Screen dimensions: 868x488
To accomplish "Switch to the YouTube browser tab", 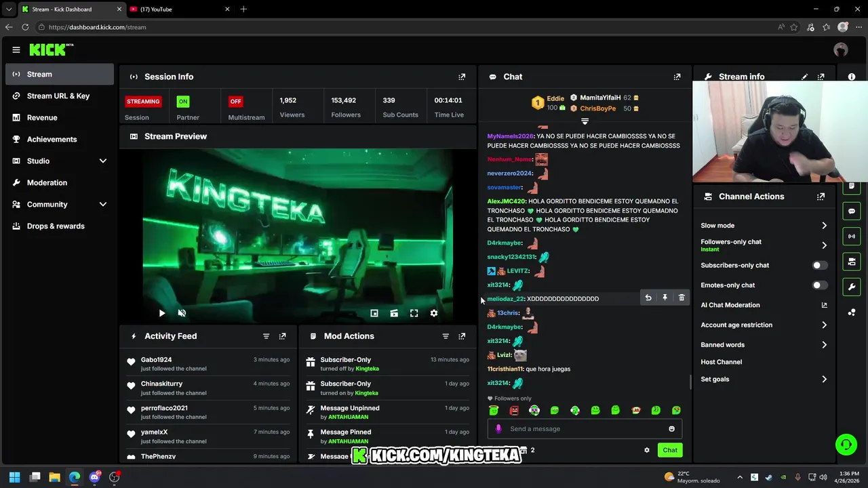I will pos(180,9).
